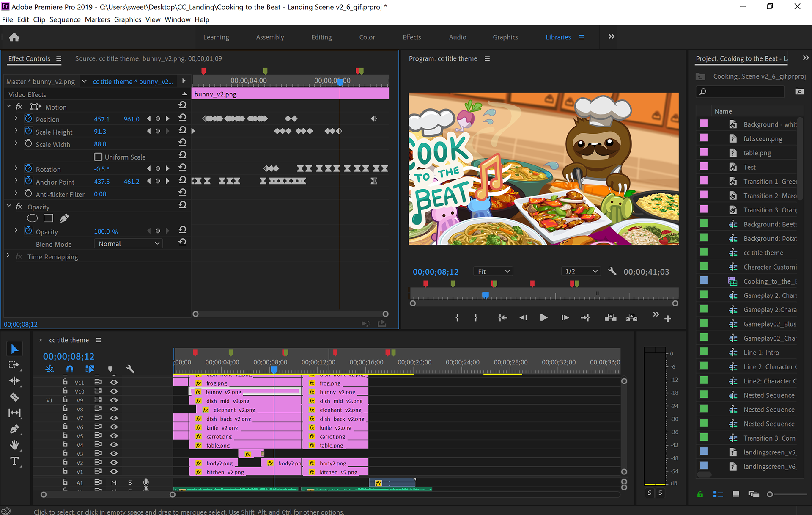Hide track V11 output eye
This screenshot has width=812, height=515.
click(114, 382)
